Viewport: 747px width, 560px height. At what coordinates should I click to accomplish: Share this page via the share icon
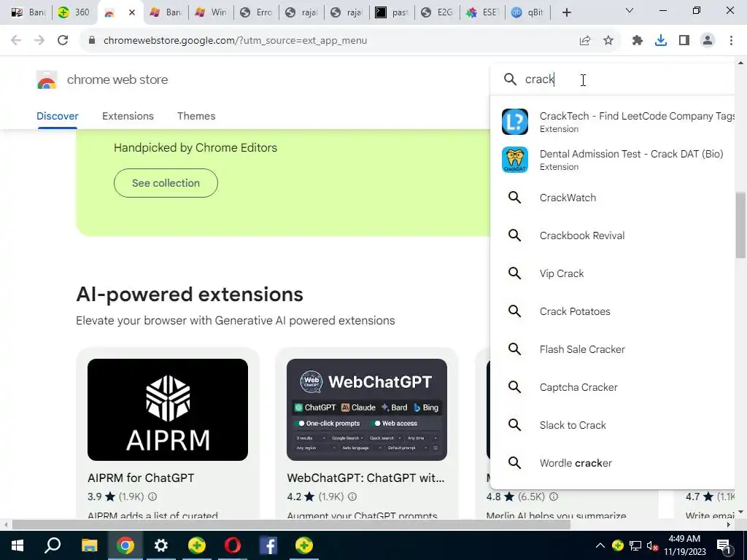point(585,41)
